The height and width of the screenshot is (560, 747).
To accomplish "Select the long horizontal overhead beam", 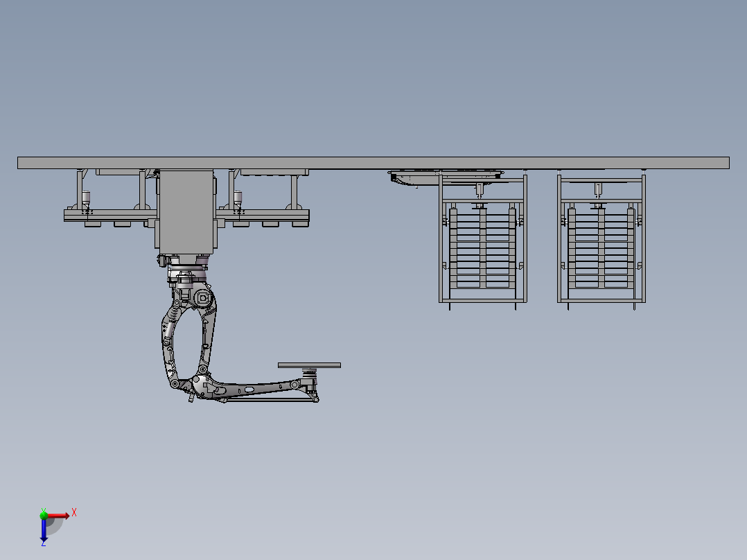I will [373, 162].
